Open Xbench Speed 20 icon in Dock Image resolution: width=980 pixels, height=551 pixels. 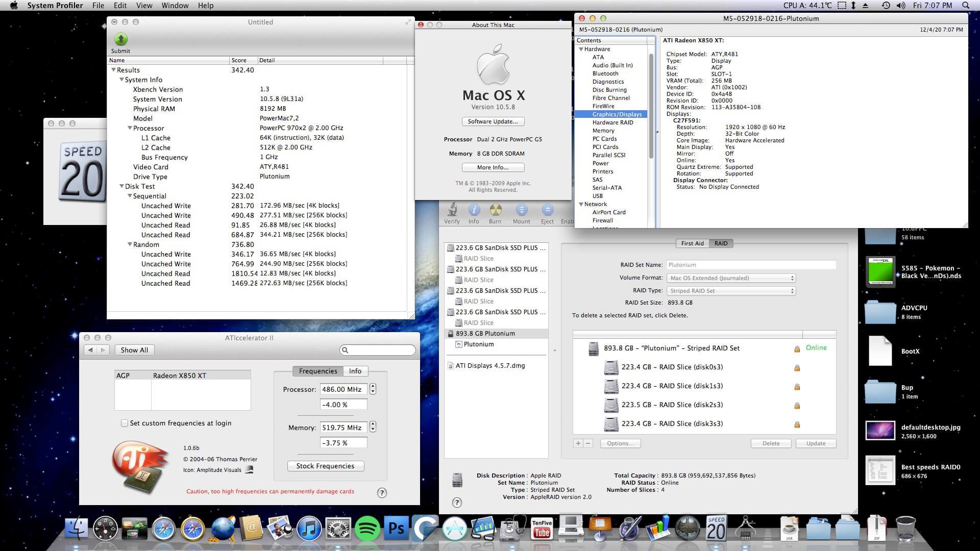pyautogui.click(x=716, y=529)
